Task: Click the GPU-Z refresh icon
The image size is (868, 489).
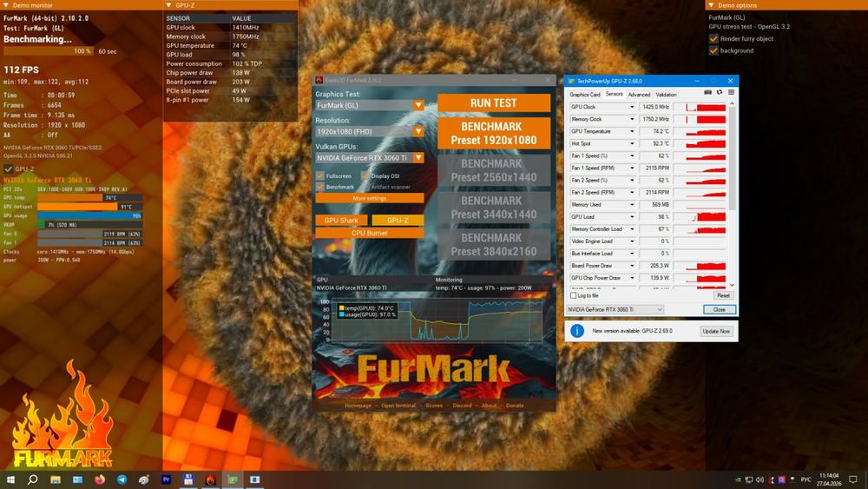Action: [719, 92]
